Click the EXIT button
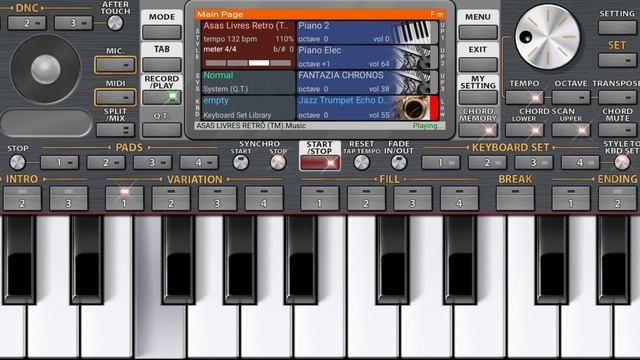640x360 pixels. coord(478,64)
